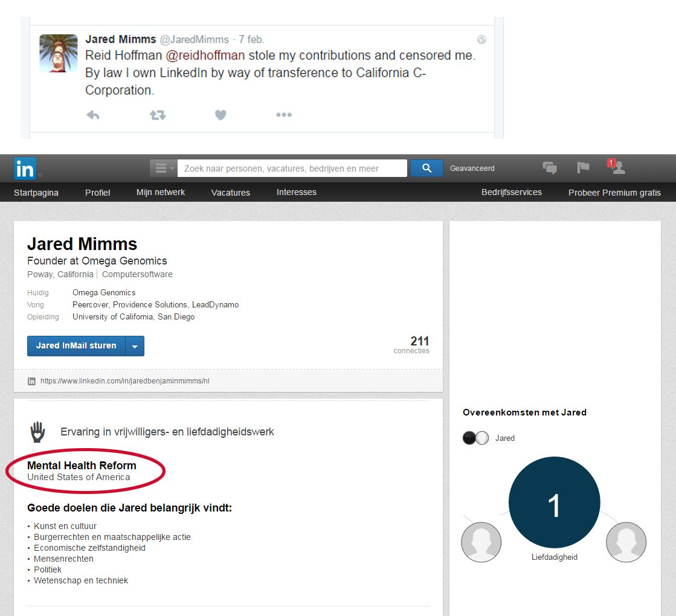Viewport: 676px width, 616px height.
Task: Click the volunteer hand heart icon
Action: [x=37, y=432]
